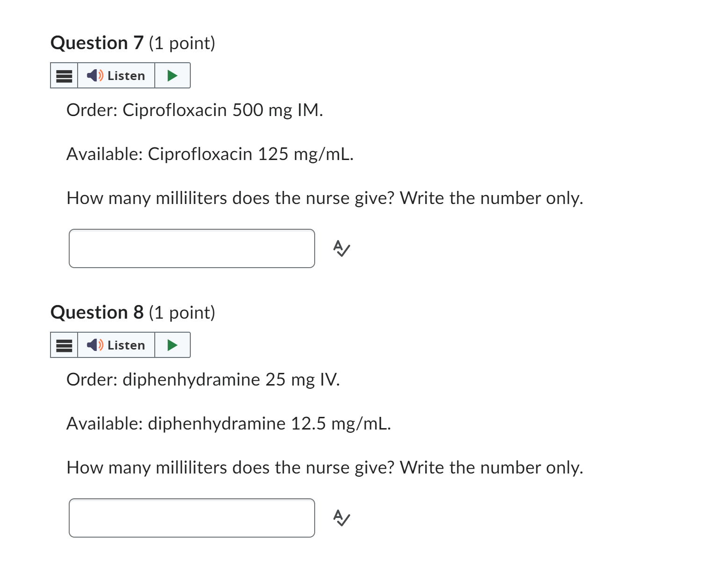Select the green play icon under Question 8
This screenshot has width=728, height=561.
[x=172, y=345]
